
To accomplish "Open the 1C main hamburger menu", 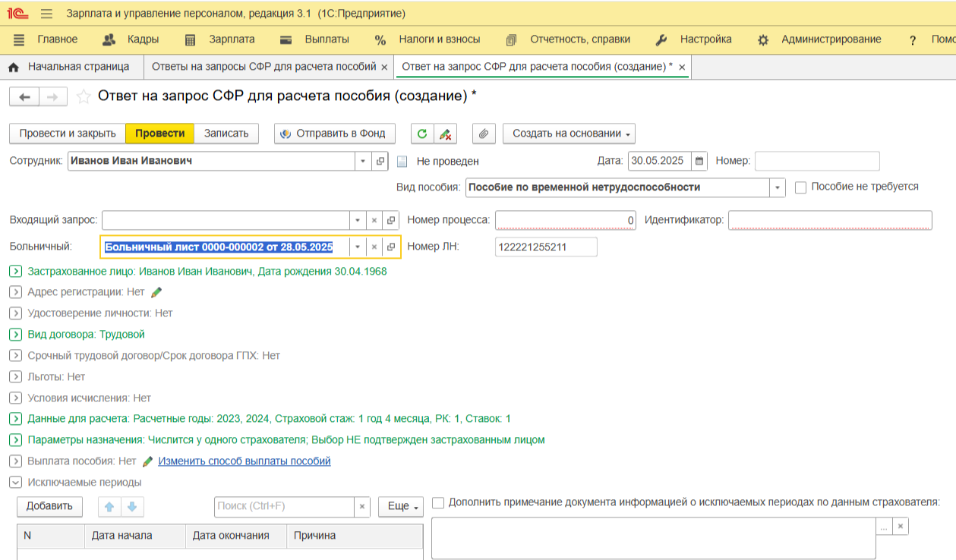I will [x=46, y=14].
